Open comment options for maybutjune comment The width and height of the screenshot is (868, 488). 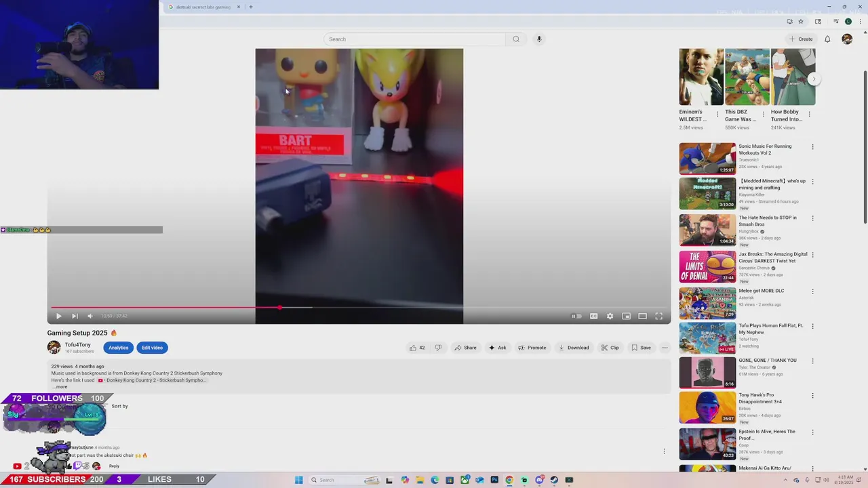(x=664, y=451)
